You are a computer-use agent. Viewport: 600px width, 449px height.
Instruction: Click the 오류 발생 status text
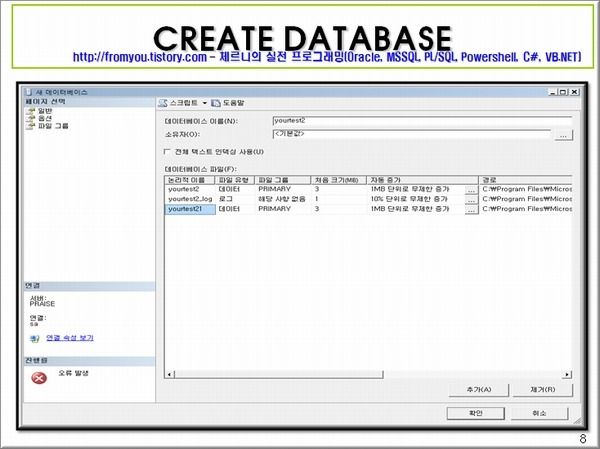click(x=73, y=373)
